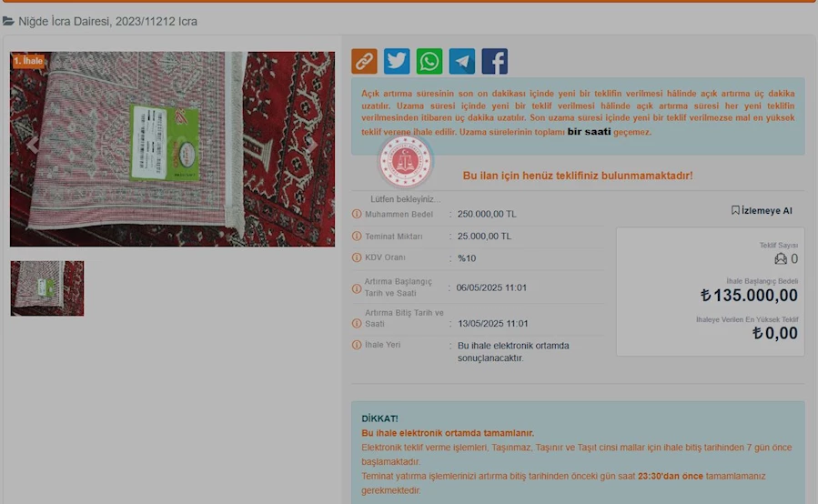Click the Niğde İcra Dairesi header title
The height and width of the screenshot is (504, 818).
click(x=107, y=21)
